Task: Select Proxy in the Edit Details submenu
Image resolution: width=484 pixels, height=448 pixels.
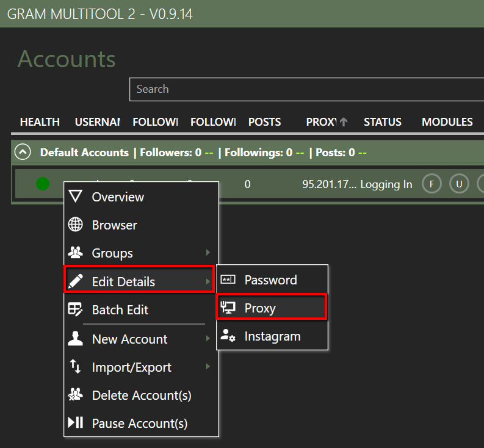Action: (272, 307)
